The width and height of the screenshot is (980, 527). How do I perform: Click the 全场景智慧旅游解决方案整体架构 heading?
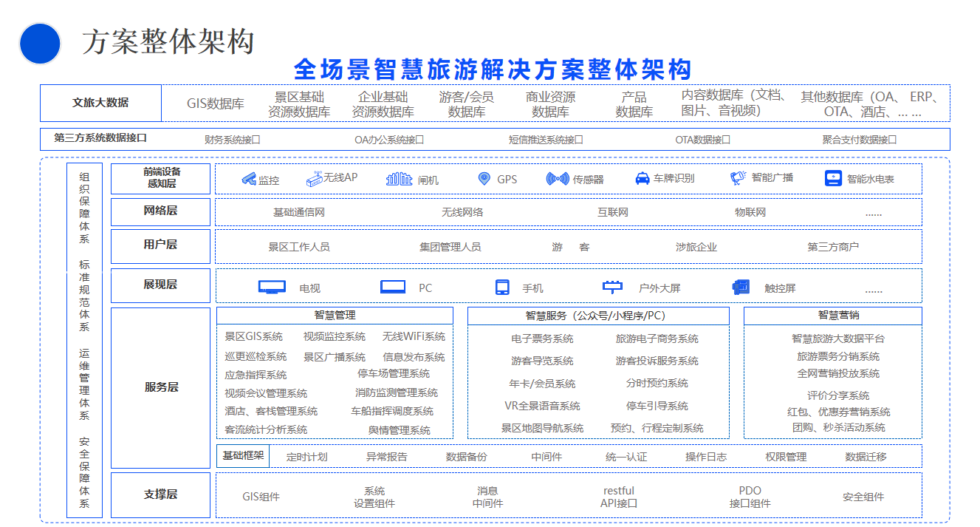pyautogui.click(x=493, y=69)
